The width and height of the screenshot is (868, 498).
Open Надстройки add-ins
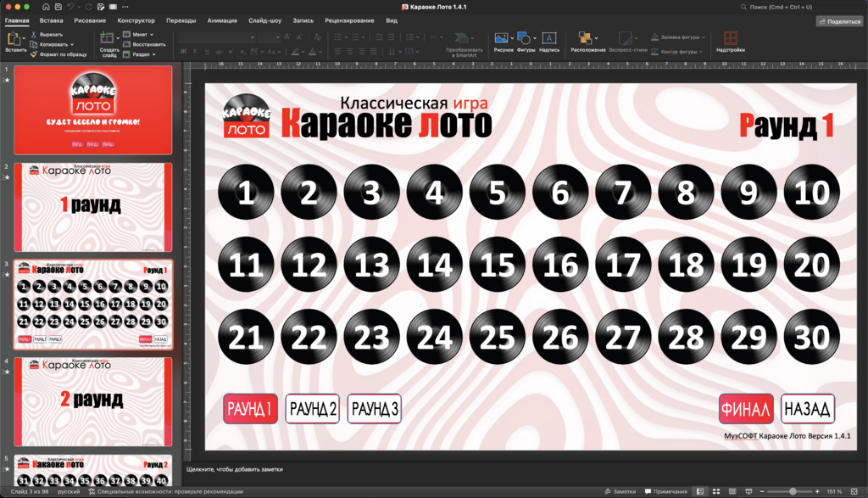pyautogui.click(x=730, y=42)
